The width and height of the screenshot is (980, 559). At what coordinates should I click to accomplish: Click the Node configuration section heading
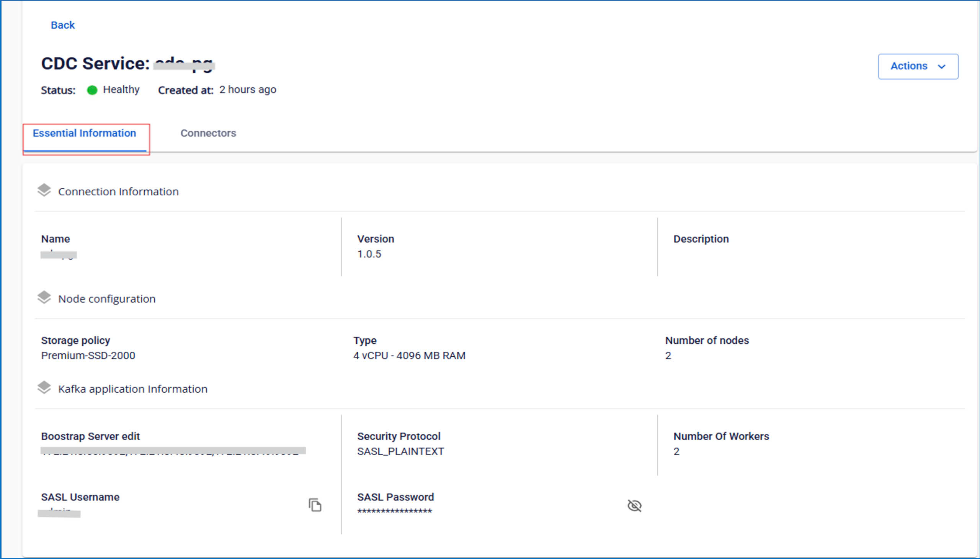[107, 299]
